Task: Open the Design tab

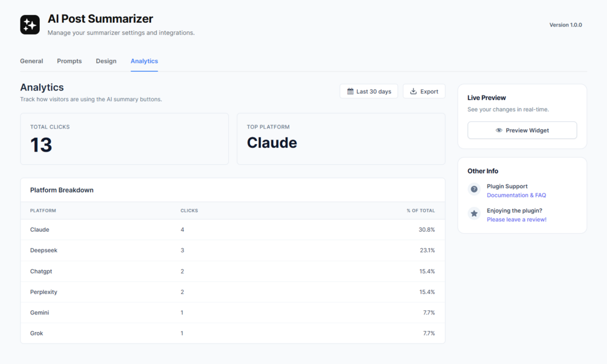Action: (106, 61)
